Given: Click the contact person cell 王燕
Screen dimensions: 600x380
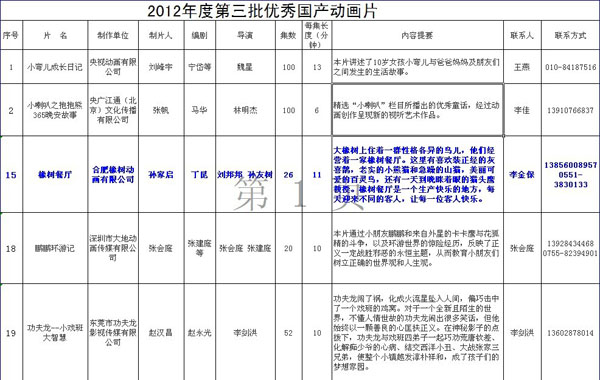Looking at the screenshot, I should 522,67.
